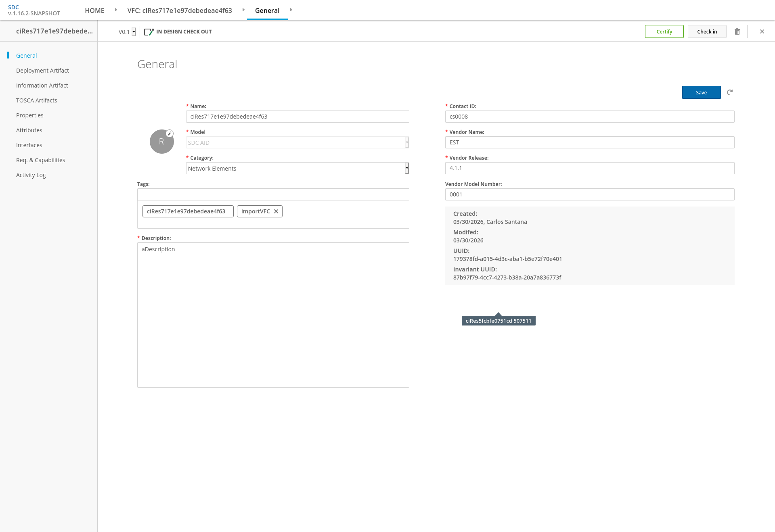Expand breadcrumb arrow after General

click(x=291, y=10)
